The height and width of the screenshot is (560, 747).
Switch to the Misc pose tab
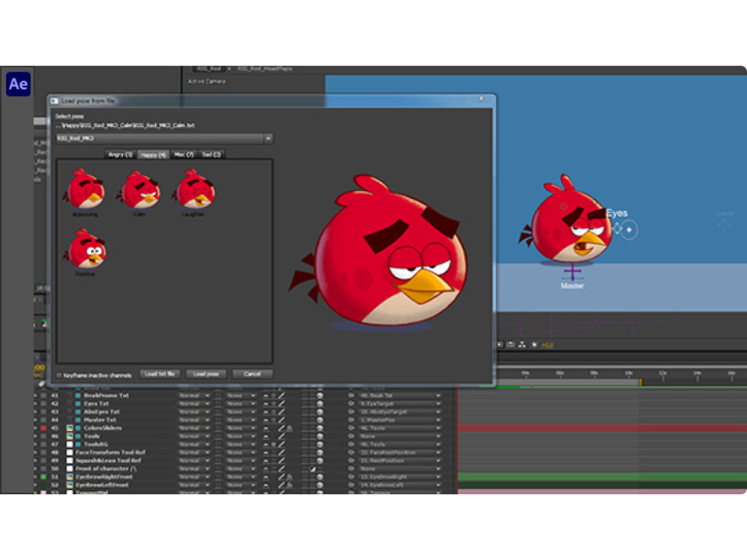(x=184, y=155)
